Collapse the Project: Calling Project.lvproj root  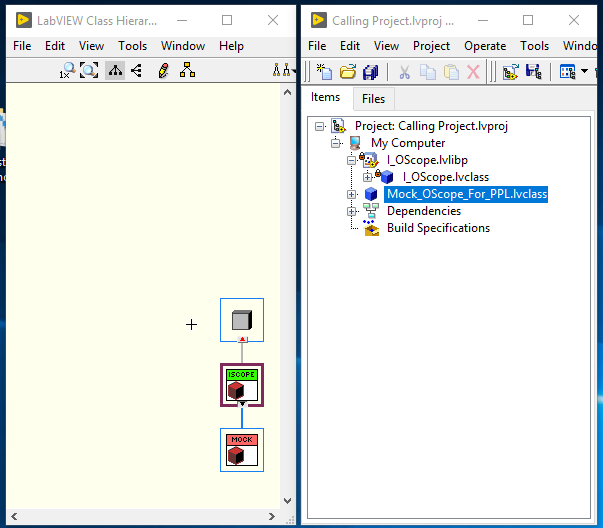(319, 126)
